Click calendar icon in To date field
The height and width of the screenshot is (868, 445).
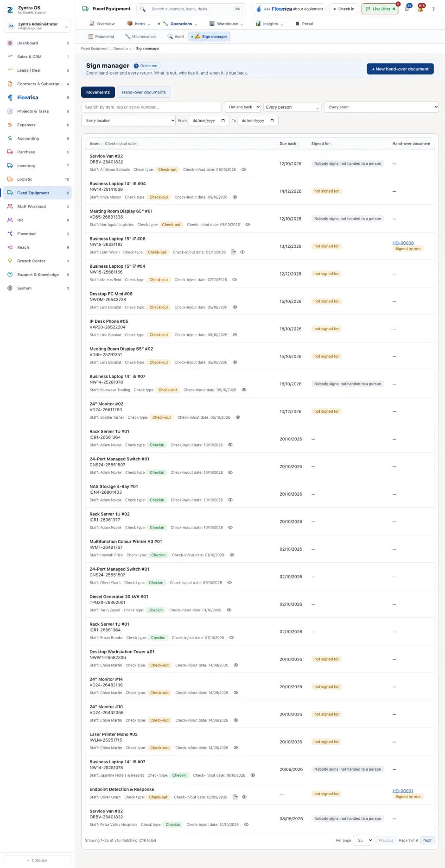(x=272, y=121)
